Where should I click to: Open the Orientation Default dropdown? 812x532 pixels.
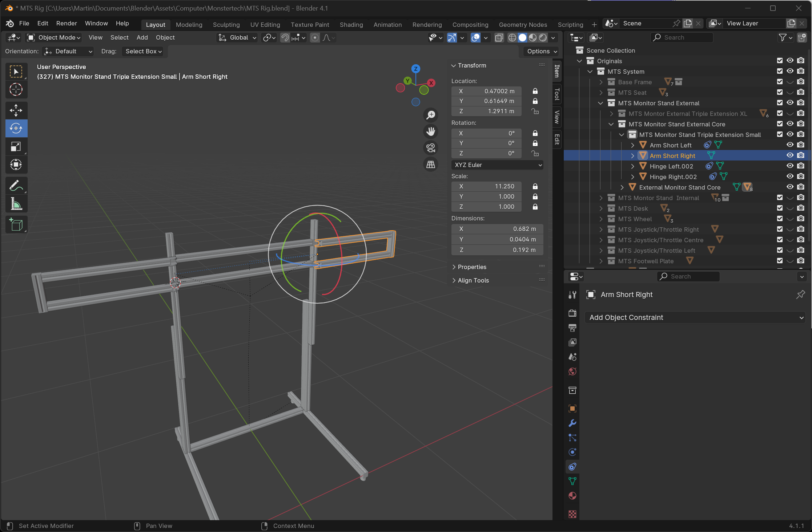68,51
